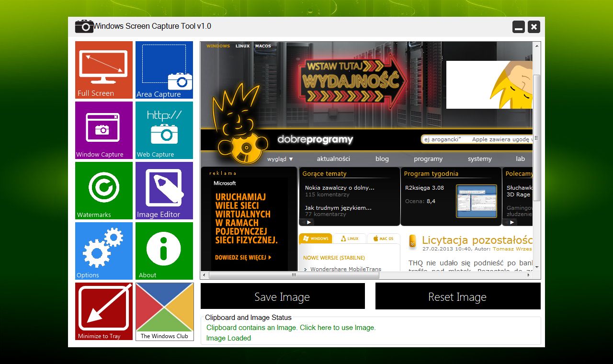This screenshot has width=613, height=364.
Task: Click the Minimize to Tray tile
Action: pos(104,311)
